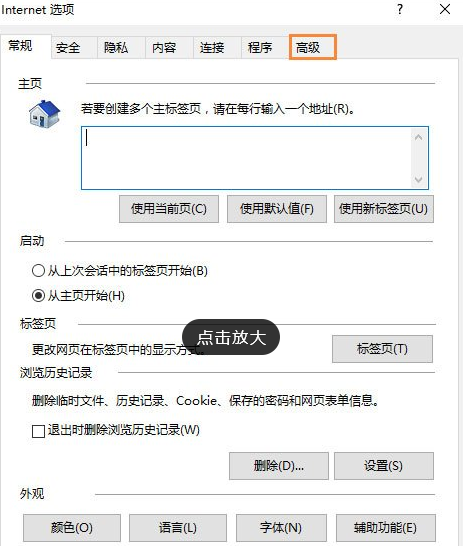
Task: Enable 退出时删除浏览历史记录 checkbox
Action: coord(38,431)
